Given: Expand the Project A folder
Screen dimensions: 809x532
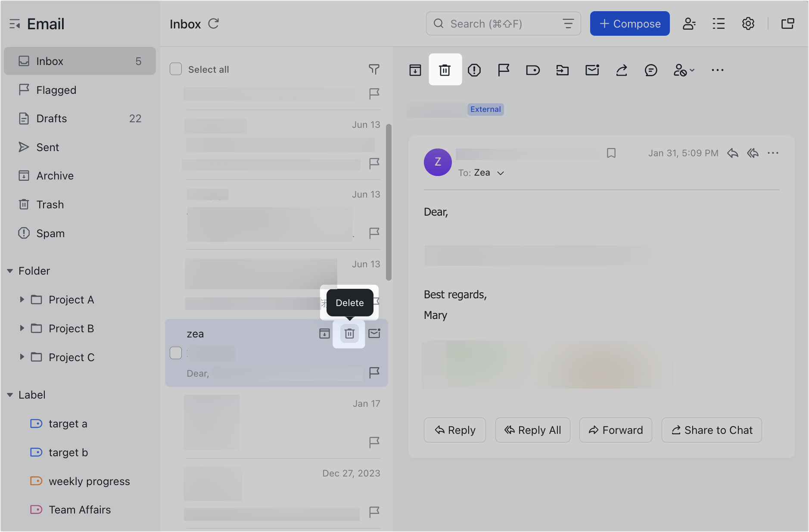Looking at the screenshot, I should (22, 300).
